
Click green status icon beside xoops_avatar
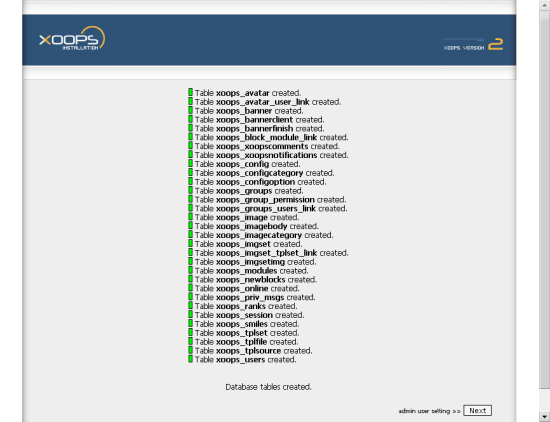pos(190,92)
